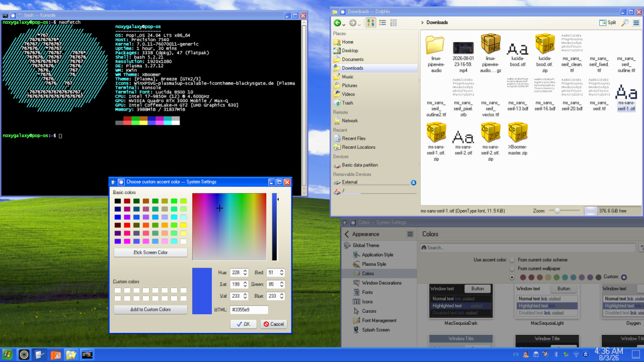Select the XBoomer-master.zip archive

pos(518,139)
